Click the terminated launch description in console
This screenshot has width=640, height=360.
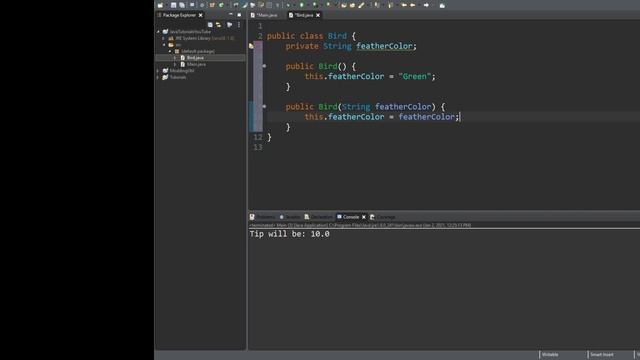pyautogui.click(x=360, y=225)
